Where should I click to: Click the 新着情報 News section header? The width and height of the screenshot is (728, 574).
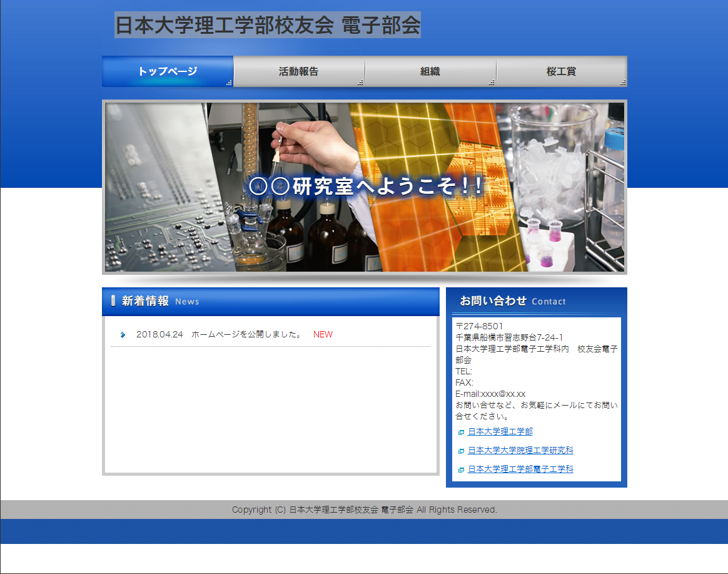[271, 302]
